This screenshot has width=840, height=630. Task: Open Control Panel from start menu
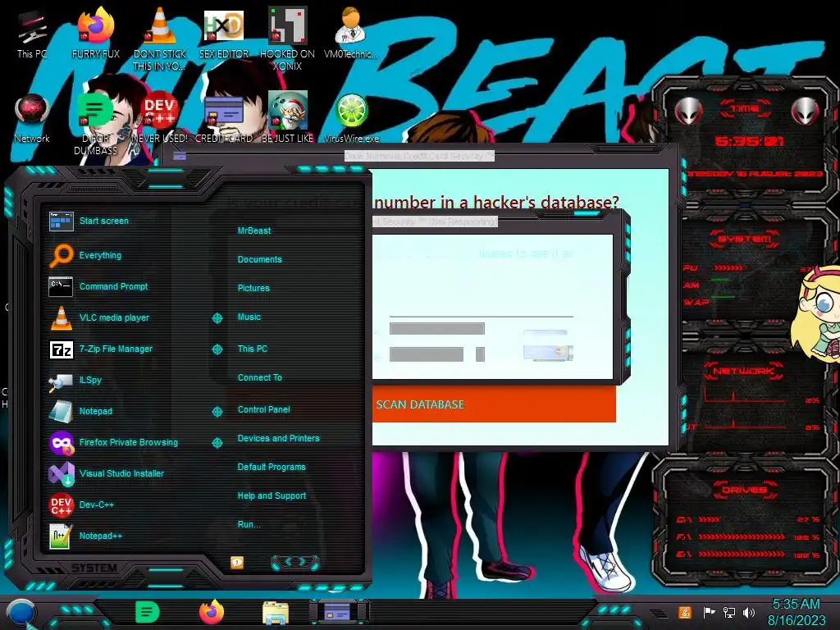pyautogui.click(x=263, y=409)
